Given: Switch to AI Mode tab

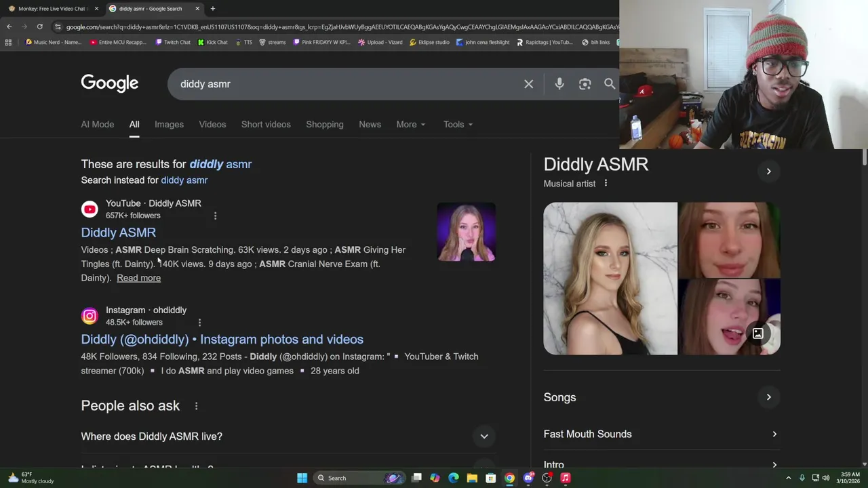Looking at the screenshot, I should pos(98,124).
